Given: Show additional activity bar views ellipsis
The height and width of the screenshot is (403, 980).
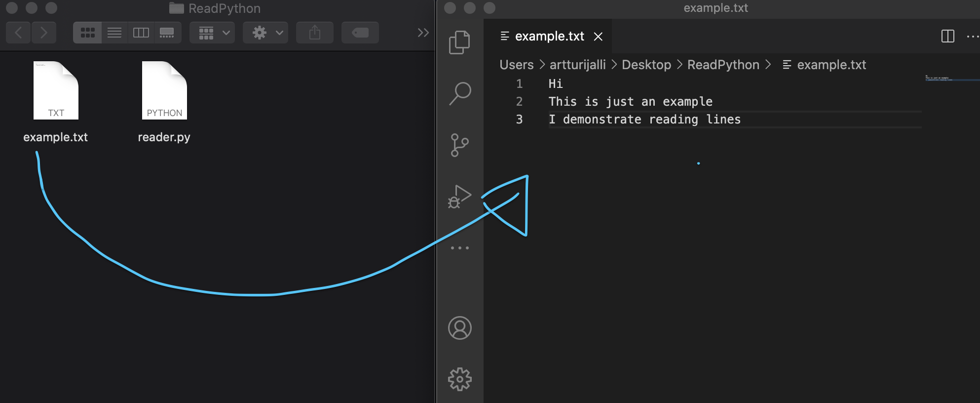Looking at the screenshot, I should click(x=459, y=248).
